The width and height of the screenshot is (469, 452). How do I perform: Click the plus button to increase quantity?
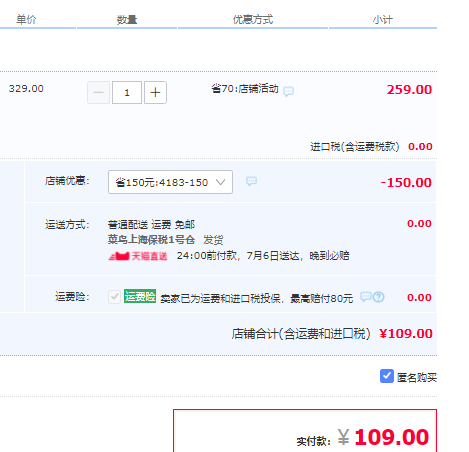coord(155,92)
